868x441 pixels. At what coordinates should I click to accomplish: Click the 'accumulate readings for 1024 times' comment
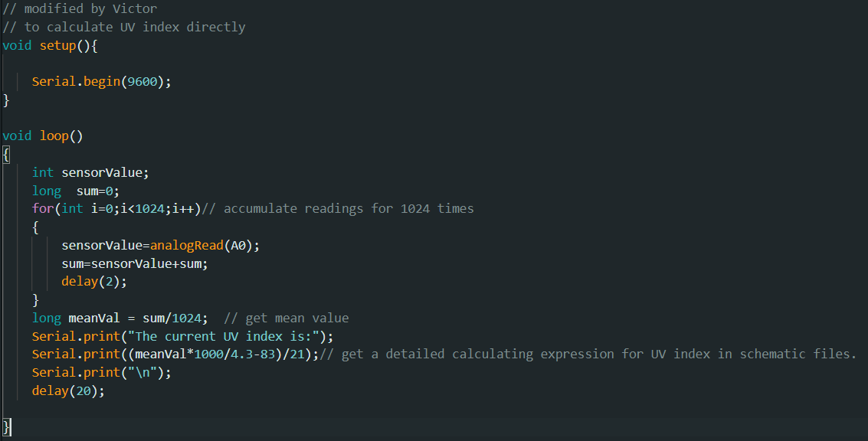[x=349, y=208]
